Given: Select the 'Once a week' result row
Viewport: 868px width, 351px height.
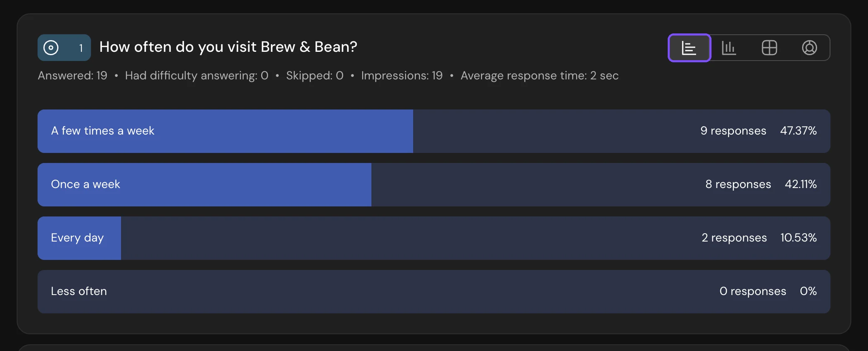Looking at the screenshot, I should pos(434,185).
